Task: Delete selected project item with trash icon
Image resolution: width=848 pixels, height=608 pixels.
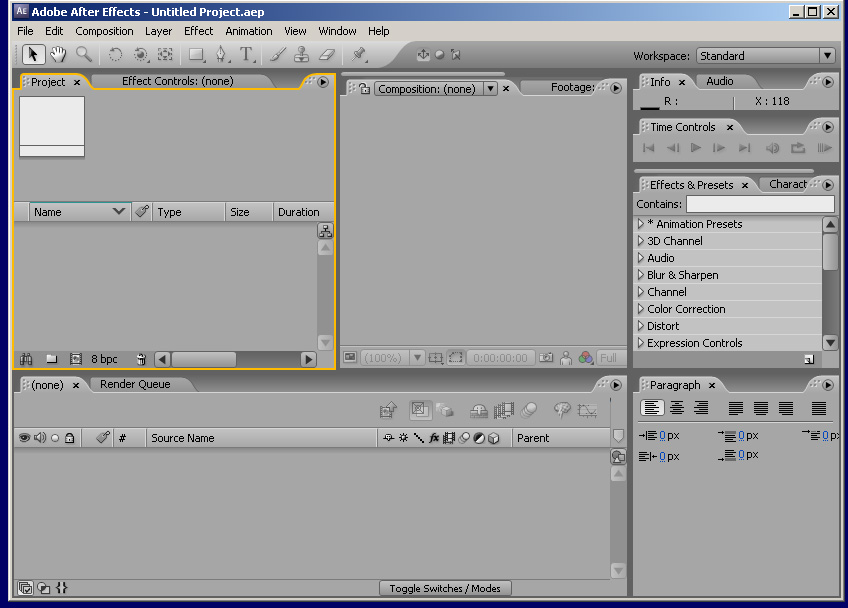Action: coord(142,359)
